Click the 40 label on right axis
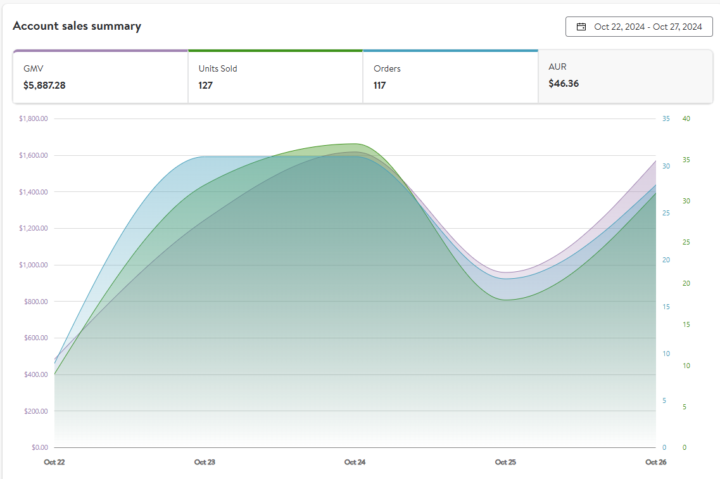The width and height of the screenshot is (720, 479). pyautogui.click(x=685, y=119)
